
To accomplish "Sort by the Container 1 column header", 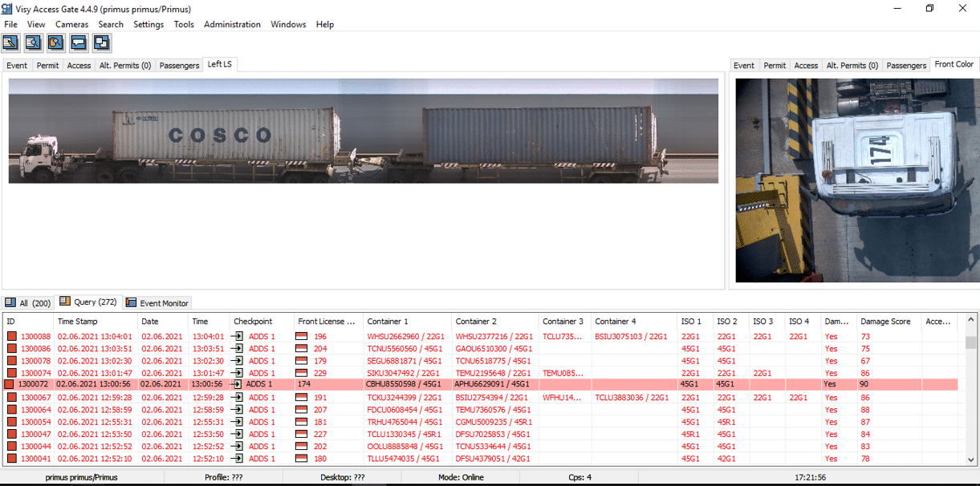I will 407,322.
